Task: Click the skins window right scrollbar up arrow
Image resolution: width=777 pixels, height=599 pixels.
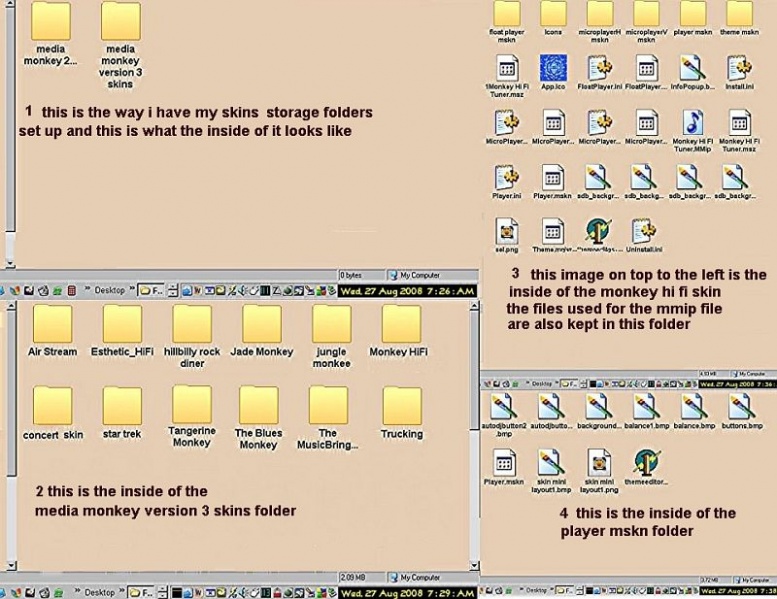Action: click(474, 306)
